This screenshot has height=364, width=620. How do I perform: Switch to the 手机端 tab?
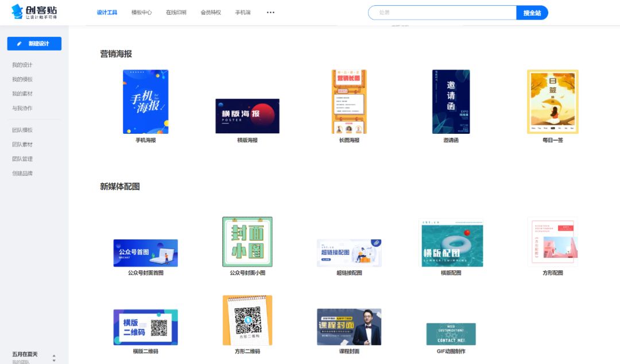(243, 12)
